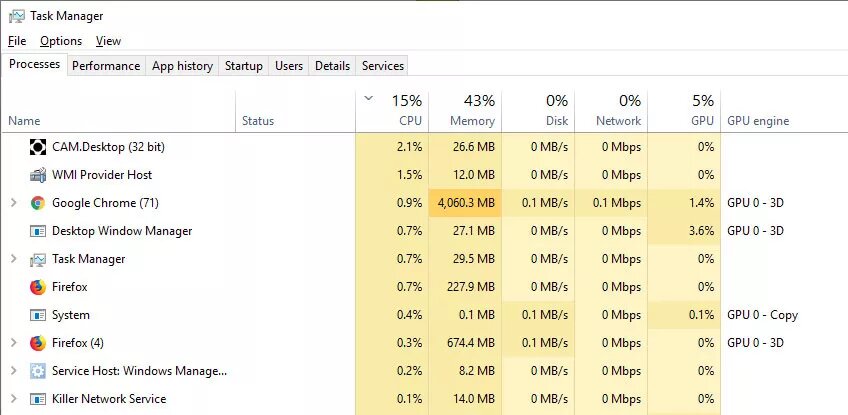The height and width of the screenshot is (415, 848).
Task: Select Chrome's 4,060.3 MB memory cell
Action: [465, 203]
